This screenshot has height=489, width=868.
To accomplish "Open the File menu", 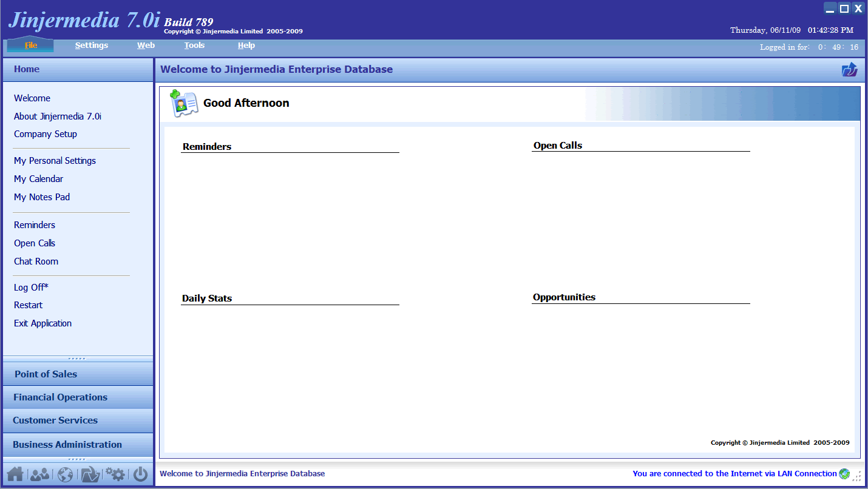I will [x=30, y=46].
